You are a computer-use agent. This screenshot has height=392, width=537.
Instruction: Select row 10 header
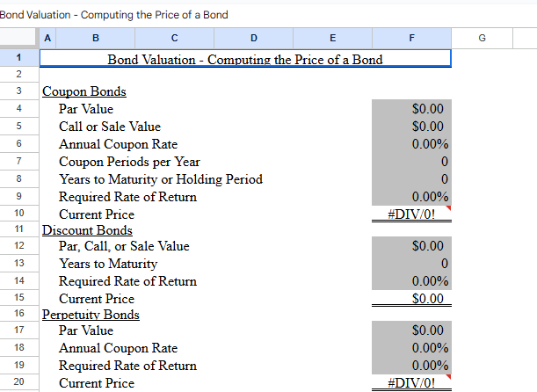pyautogui.click(x=18, y=213)
